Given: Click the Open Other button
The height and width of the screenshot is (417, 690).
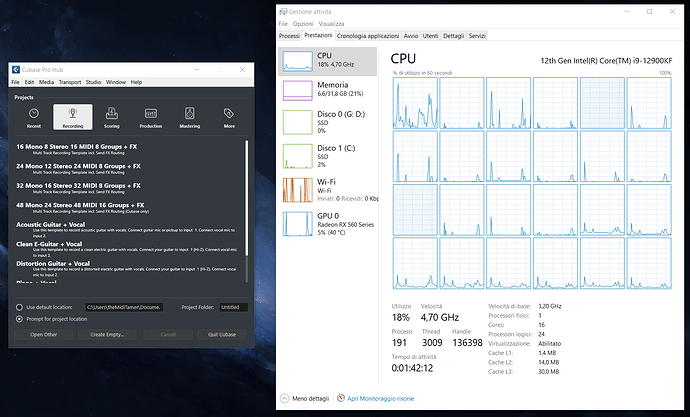Looking at the screenshot, I should point(43,334).
